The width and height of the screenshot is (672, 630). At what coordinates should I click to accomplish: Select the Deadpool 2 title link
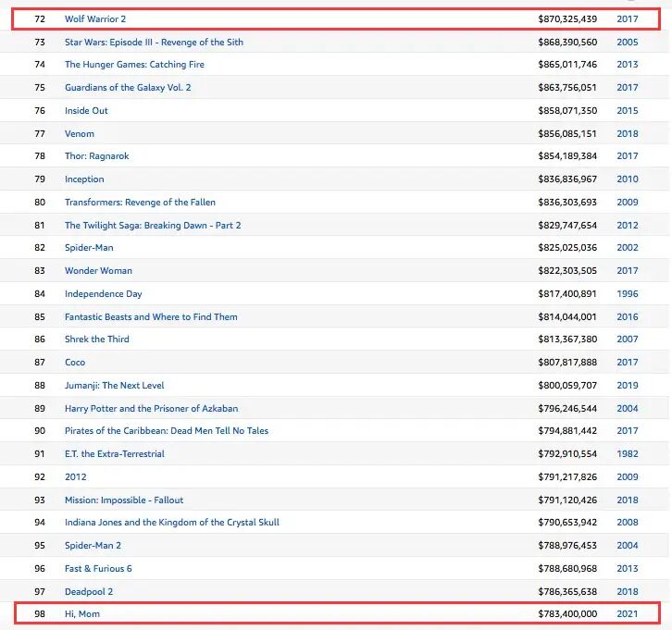[89, 591]
